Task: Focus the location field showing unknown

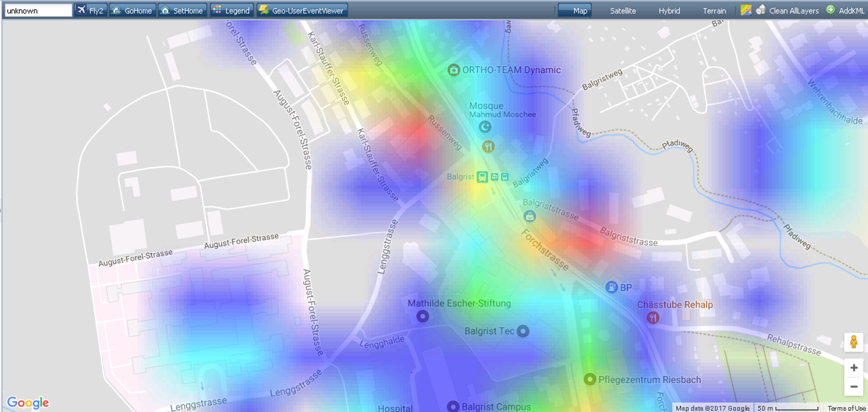Action: [38, 10]
